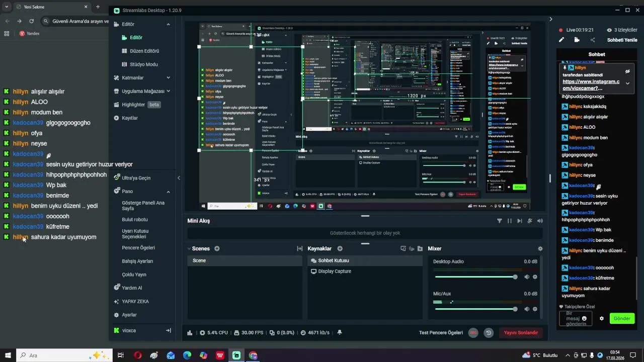Adjust Mic/Aux volume slider
The height and width of the screenshot is (362, 644).
476,309
